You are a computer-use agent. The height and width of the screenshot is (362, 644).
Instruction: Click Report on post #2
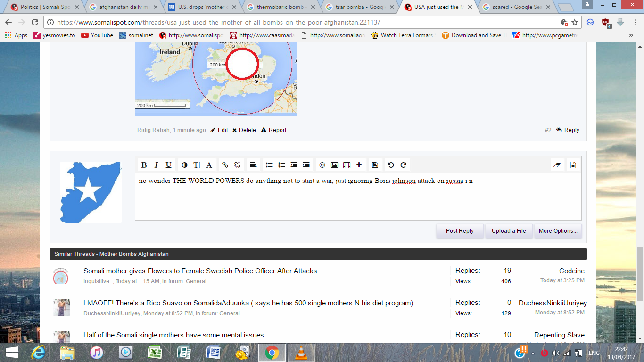(x=274, y=130)
